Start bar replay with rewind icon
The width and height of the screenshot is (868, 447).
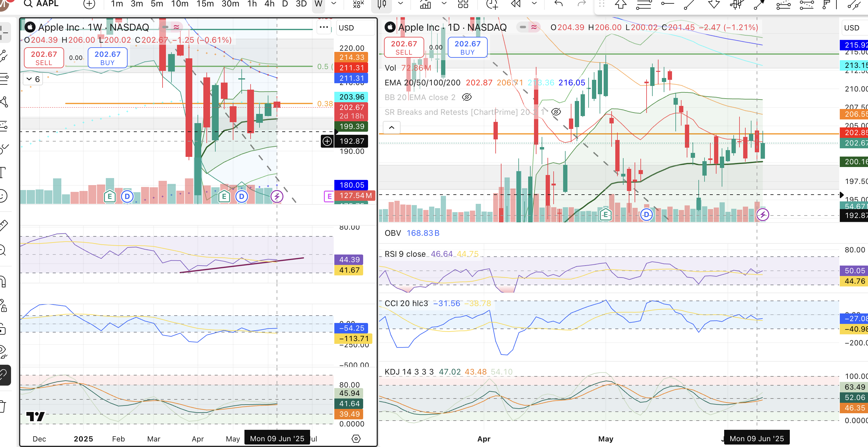[516, 4]
